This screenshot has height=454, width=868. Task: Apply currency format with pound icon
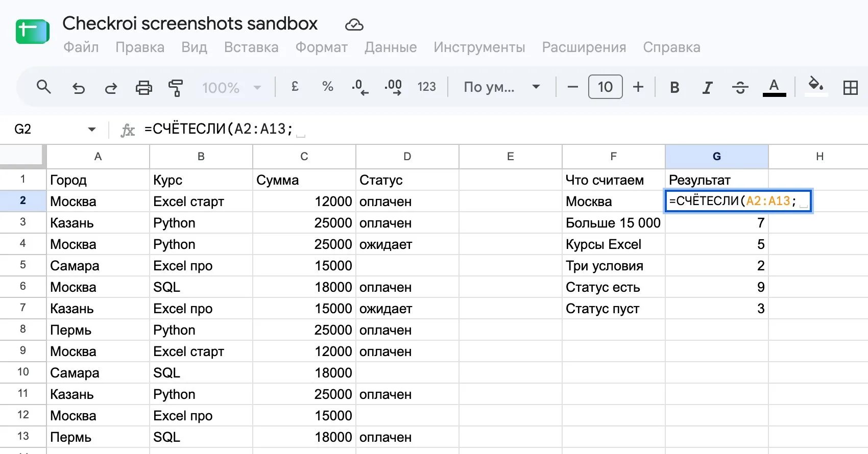295,87
